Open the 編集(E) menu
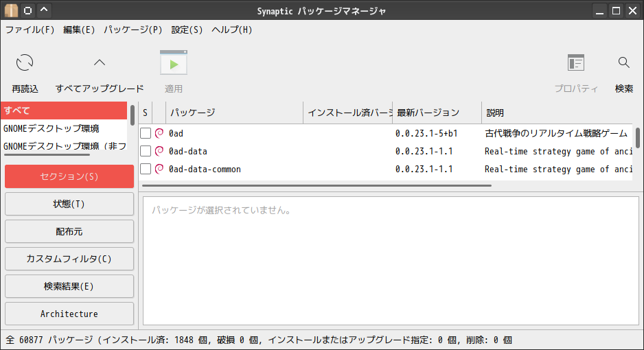644x350 pixels. click(79, 30)
